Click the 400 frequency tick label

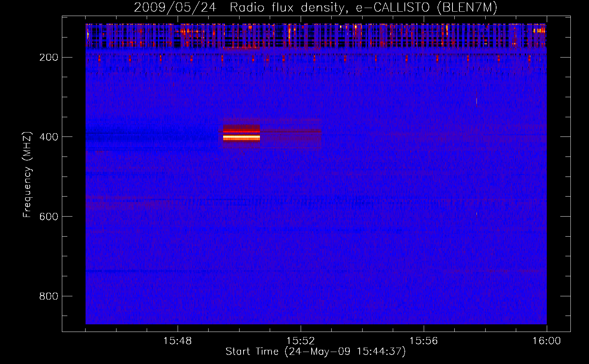click(49, 137)
